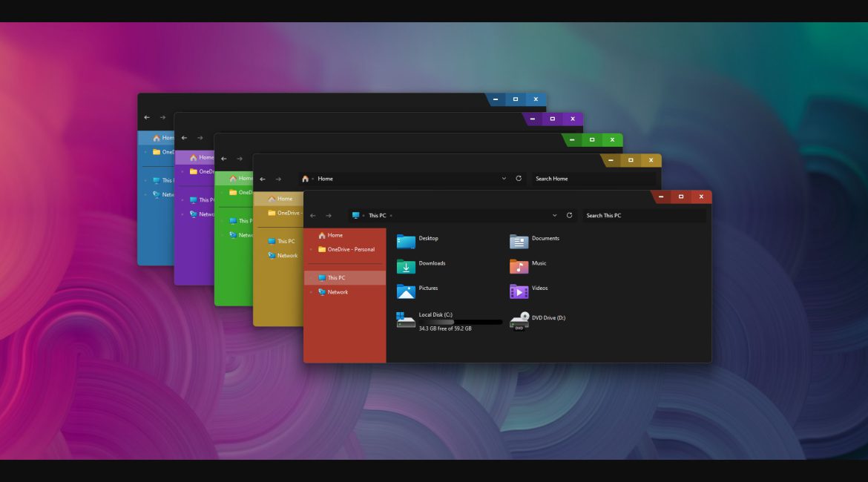Maximize the blue window
The image size is (868, 482).
coord(516,99)
